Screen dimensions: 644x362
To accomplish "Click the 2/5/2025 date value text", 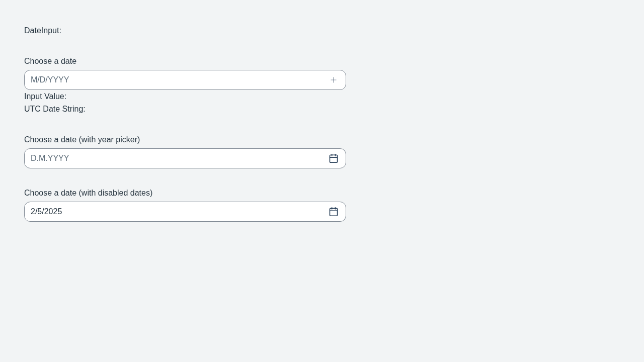I will [x=46, y=212].
